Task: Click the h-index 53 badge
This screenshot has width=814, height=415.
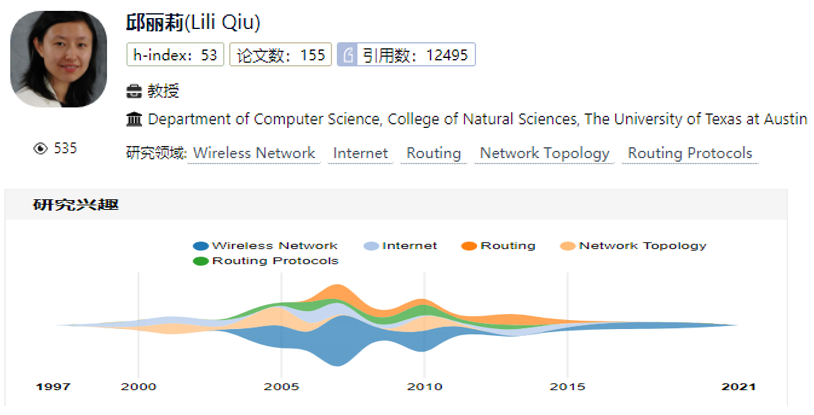Action: coord(174,55)
